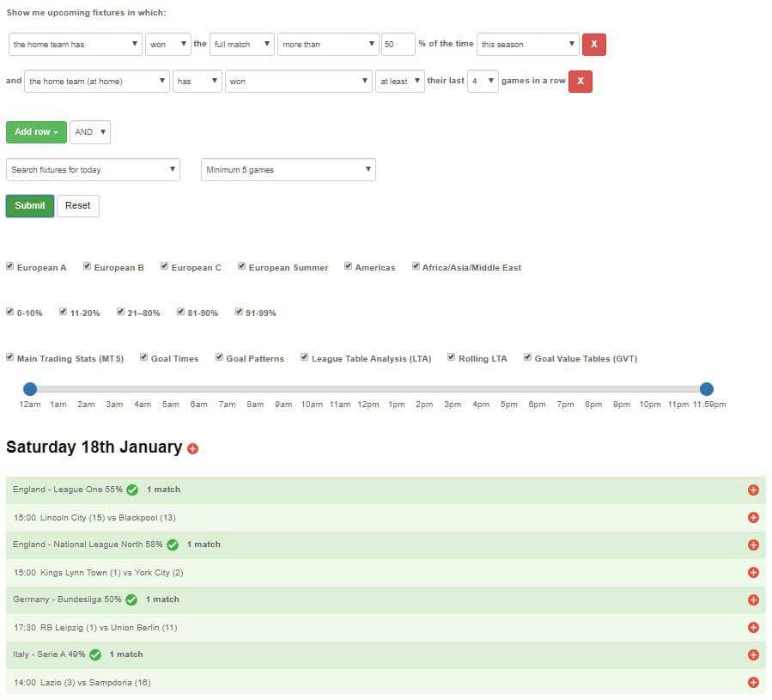The height and width of the screenshot is (700, 772).
Task: Toggle 91-99% range checkbox
Action: pyautogui.click(x=239, y=312)
